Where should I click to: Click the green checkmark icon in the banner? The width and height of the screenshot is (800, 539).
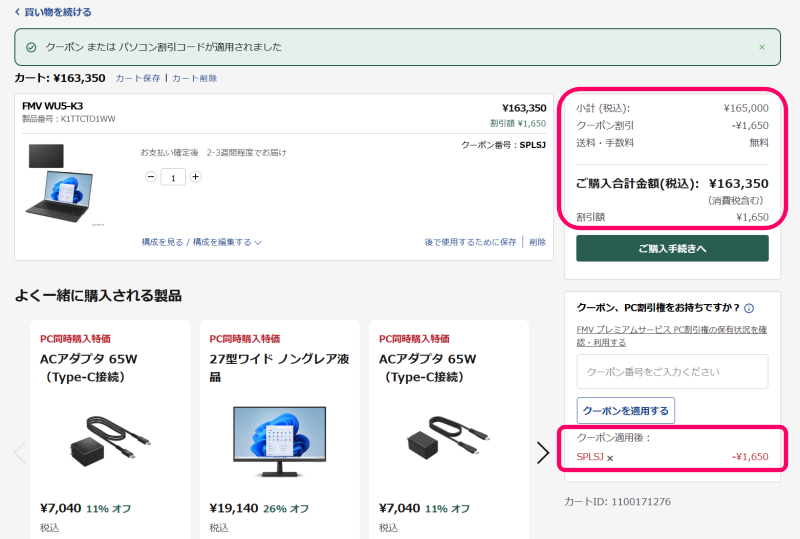[x=31, y=47]
